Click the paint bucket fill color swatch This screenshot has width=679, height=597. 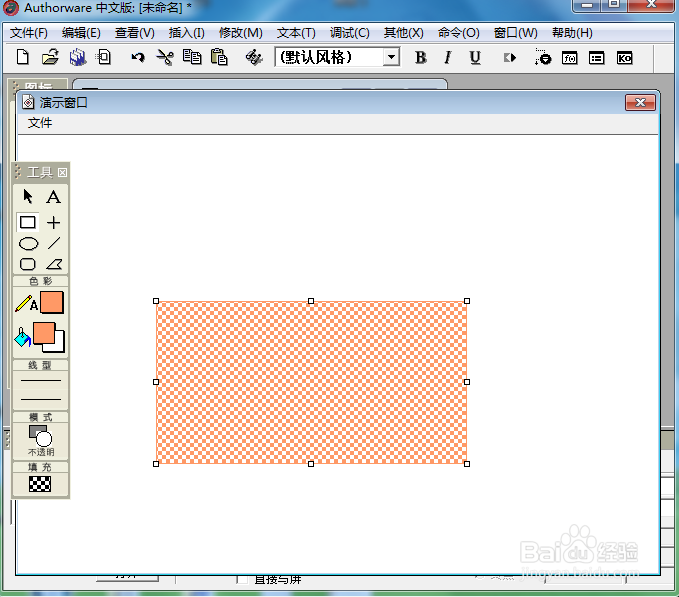[44, 333]
